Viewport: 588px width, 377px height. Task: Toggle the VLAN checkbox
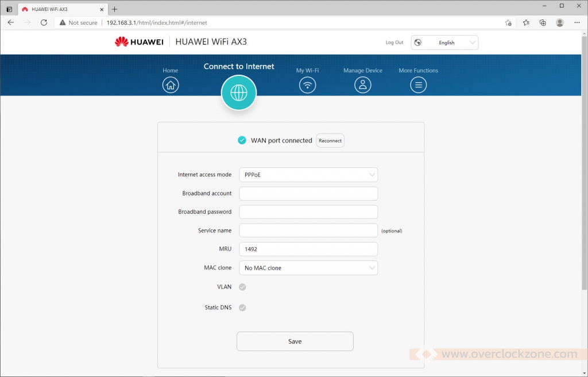(242, 287)
